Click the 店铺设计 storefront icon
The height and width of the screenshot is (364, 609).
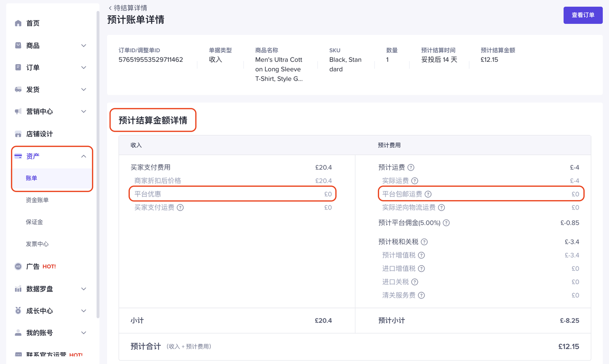tap(18, 134)
